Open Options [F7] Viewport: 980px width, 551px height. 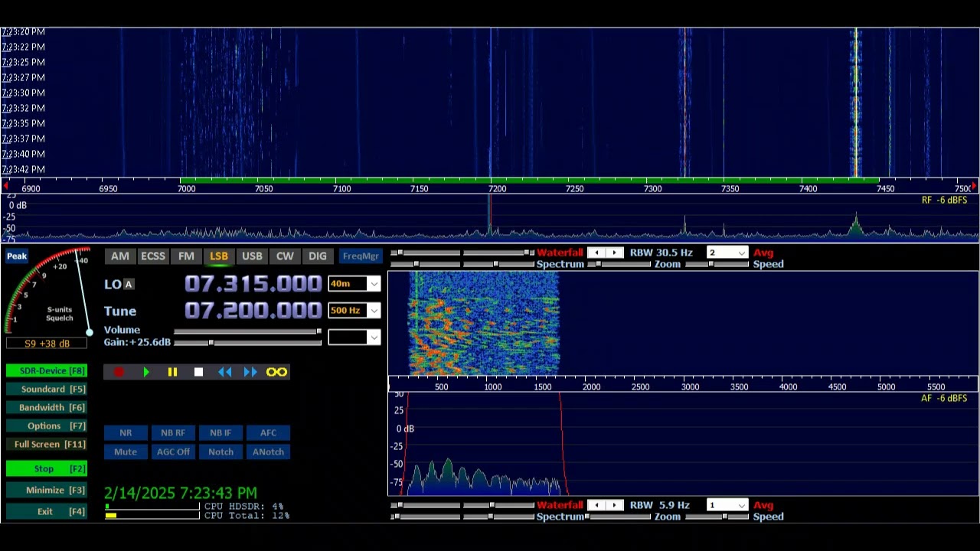pos(46,426)
